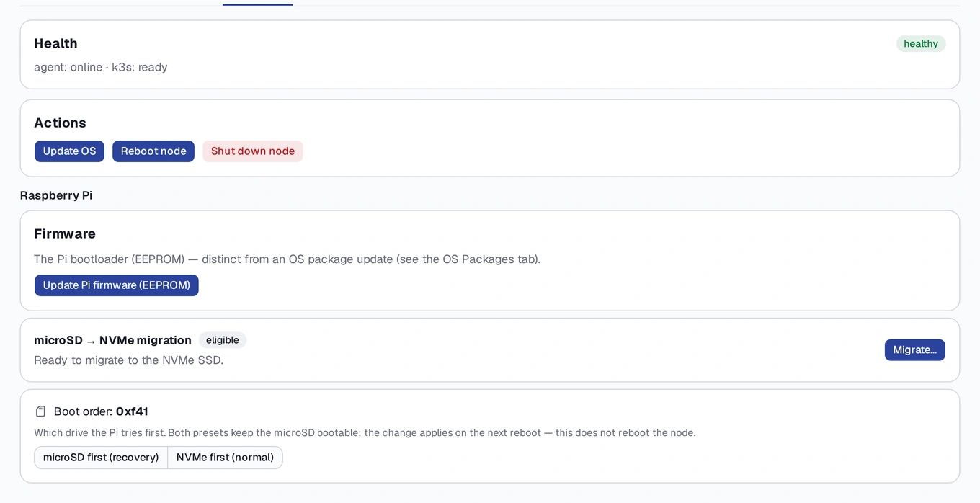Click the SD card icon beside Boot order
The height and width of the screenshot is (503, 980).
41,411
